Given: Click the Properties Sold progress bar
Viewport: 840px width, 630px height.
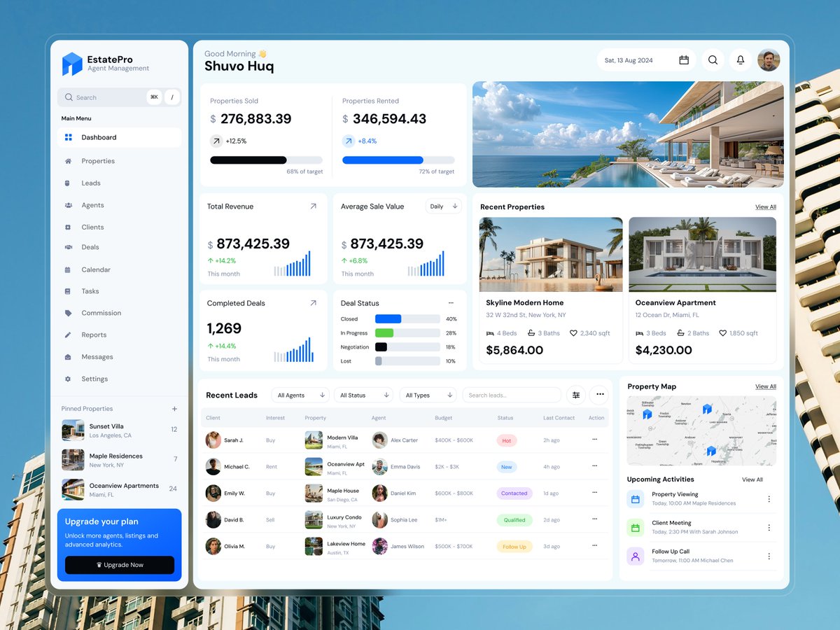Looking at the screenshot, I should tap(267, 160).
